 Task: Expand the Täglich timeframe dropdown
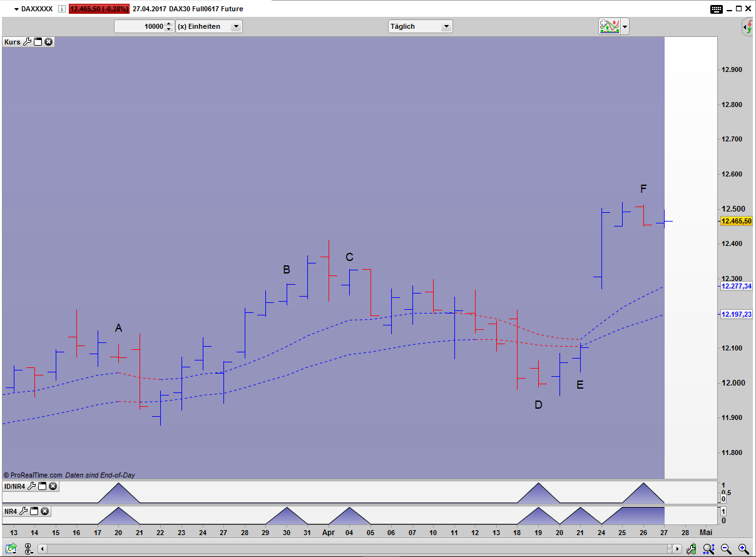(x=446, y=26)
